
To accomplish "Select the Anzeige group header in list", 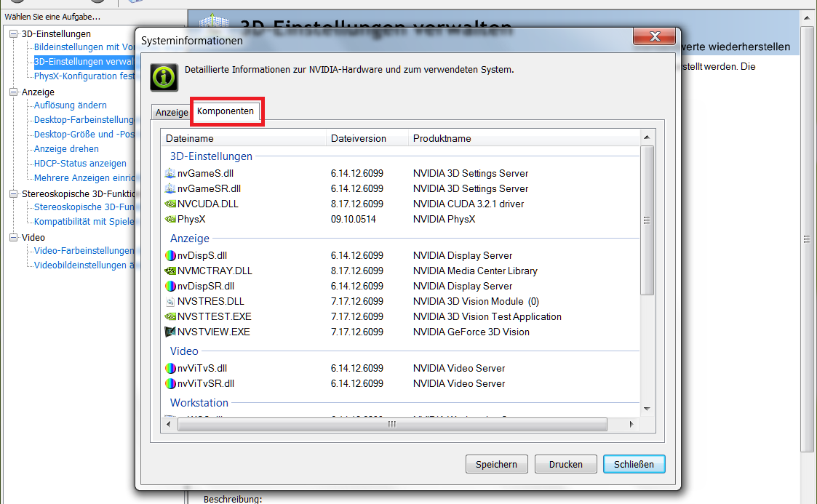I will (x=190, y=239).
